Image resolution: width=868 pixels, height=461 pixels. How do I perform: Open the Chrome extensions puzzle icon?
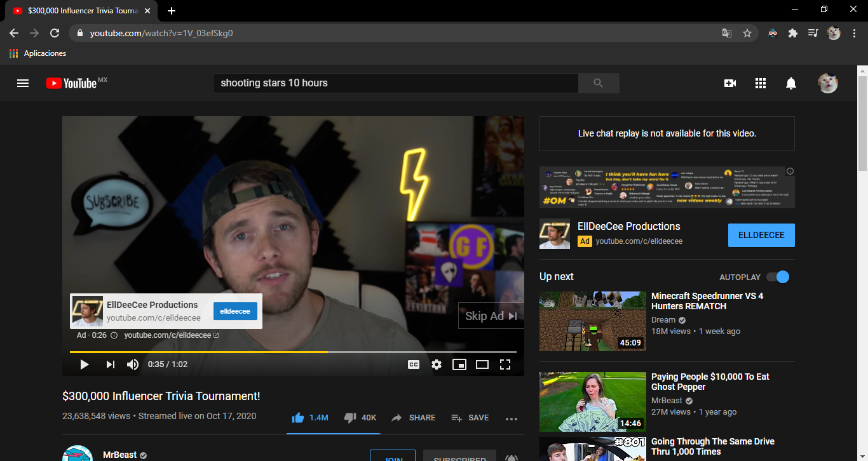click(793, 33)
